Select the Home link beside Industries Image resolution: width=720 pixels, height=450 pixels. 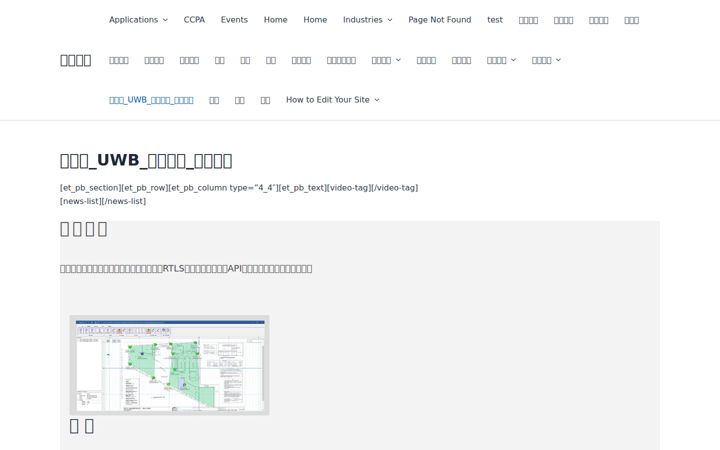click(315, 20)
